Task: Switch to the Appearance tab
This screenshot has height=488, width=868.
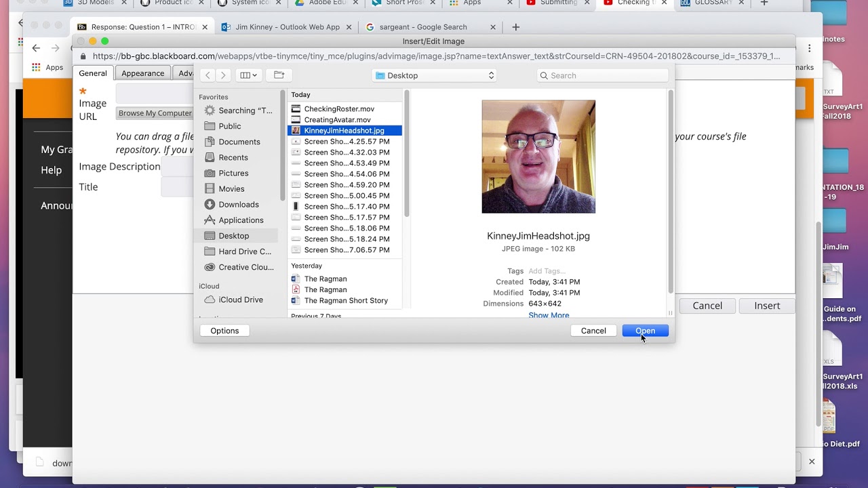Action: point(142,73)
